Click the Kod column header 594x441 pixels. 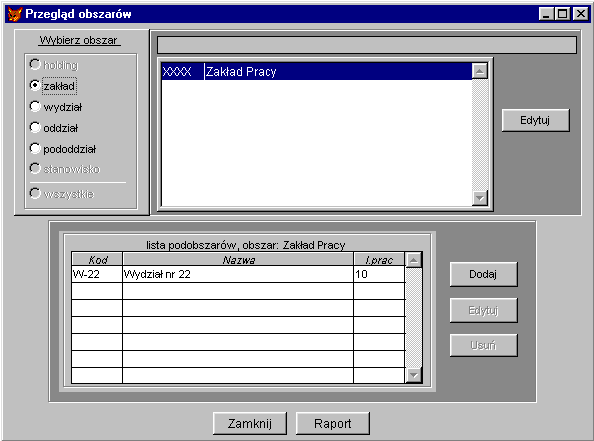(x=97, y=260)
